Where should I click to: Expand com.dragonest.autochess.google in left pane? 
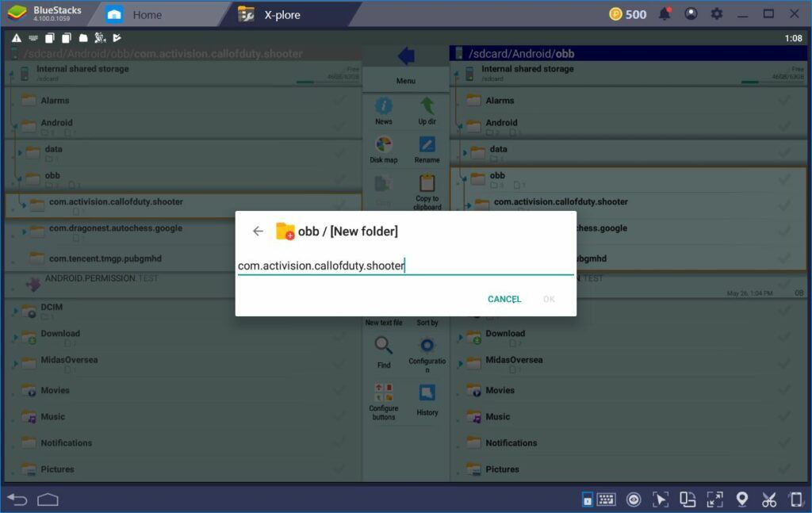pyautogui.click(x=24, y=232)
